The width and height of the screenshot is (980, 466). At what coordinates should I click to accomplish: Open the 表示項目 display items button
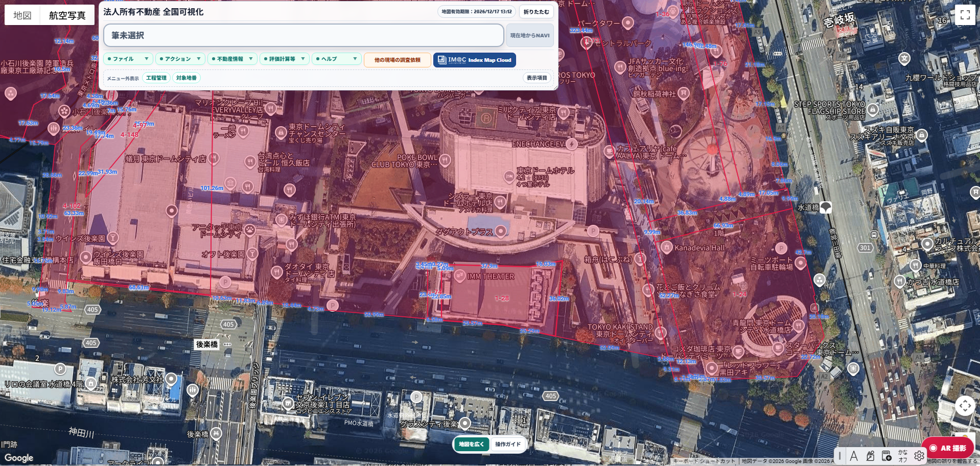pos(536,78)
